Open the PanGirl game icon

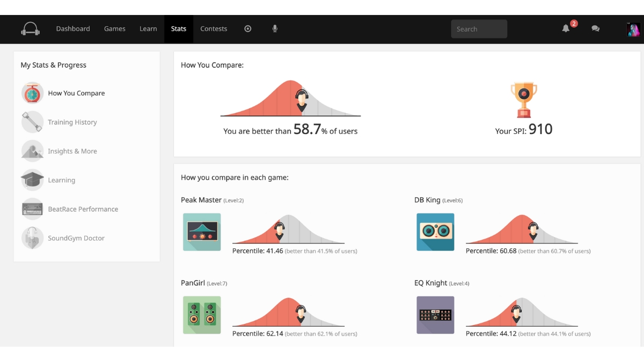(202, 315)
